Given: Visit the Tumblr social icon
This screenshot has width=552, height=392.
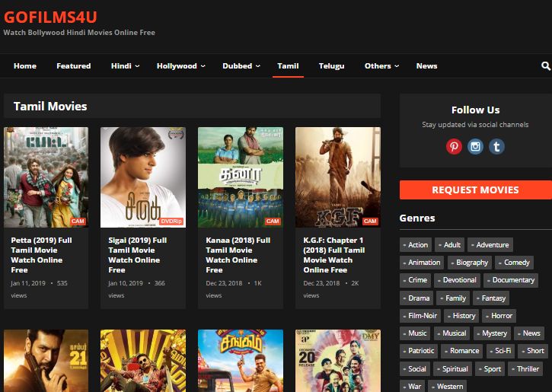Looking at the screenshot, I should tap(496, 146).
